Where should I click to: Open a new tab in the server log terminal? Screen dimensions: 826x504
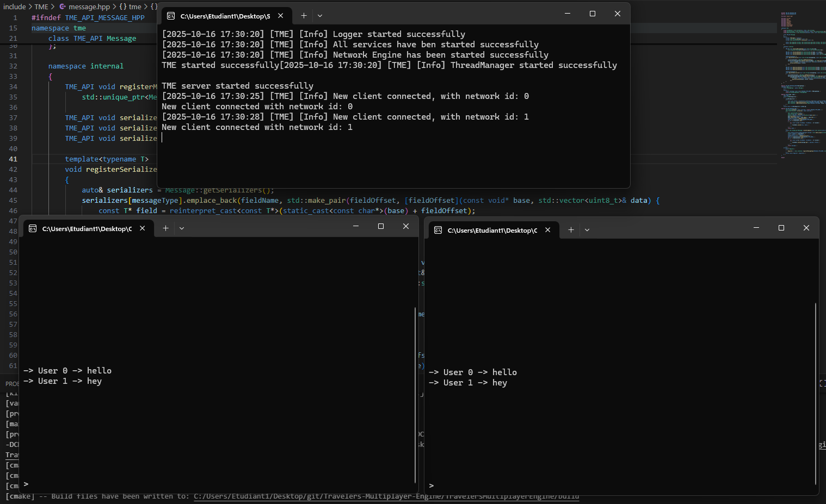[304, 16]
